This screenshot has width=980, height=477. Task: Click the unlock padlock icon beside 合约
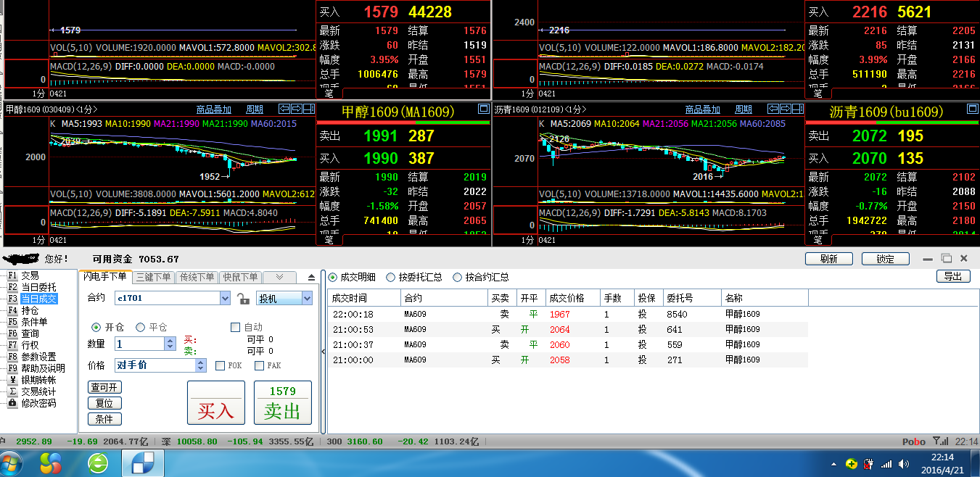tap(243, 299)
